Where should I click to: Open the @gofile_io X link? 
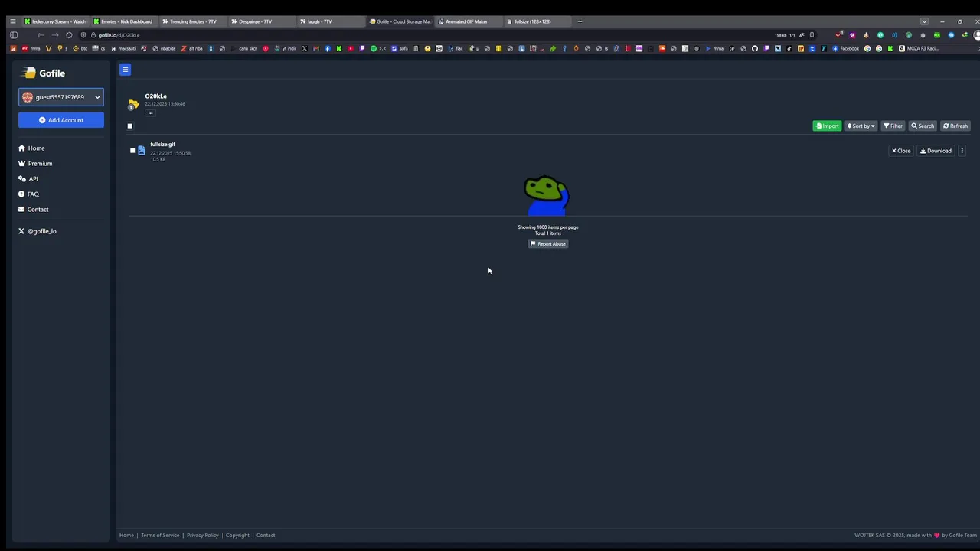click(38, 231)
